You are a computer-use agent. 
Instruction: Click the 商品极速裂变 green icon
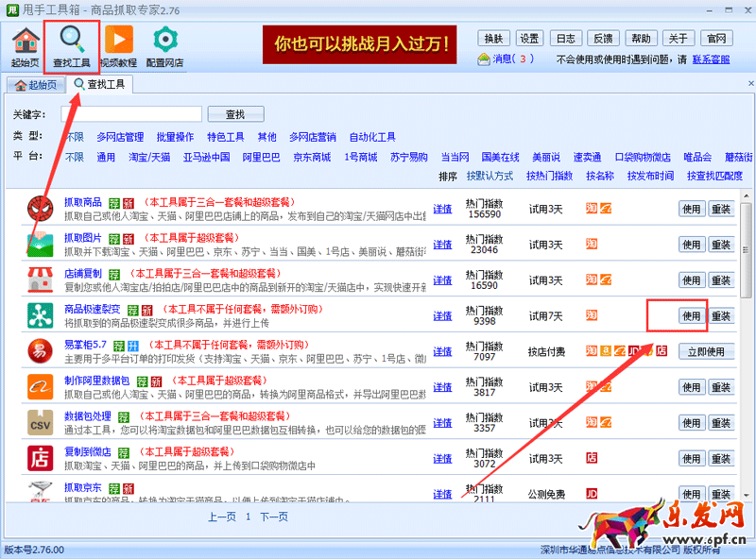pyautogui.click(x=40, y=314)
